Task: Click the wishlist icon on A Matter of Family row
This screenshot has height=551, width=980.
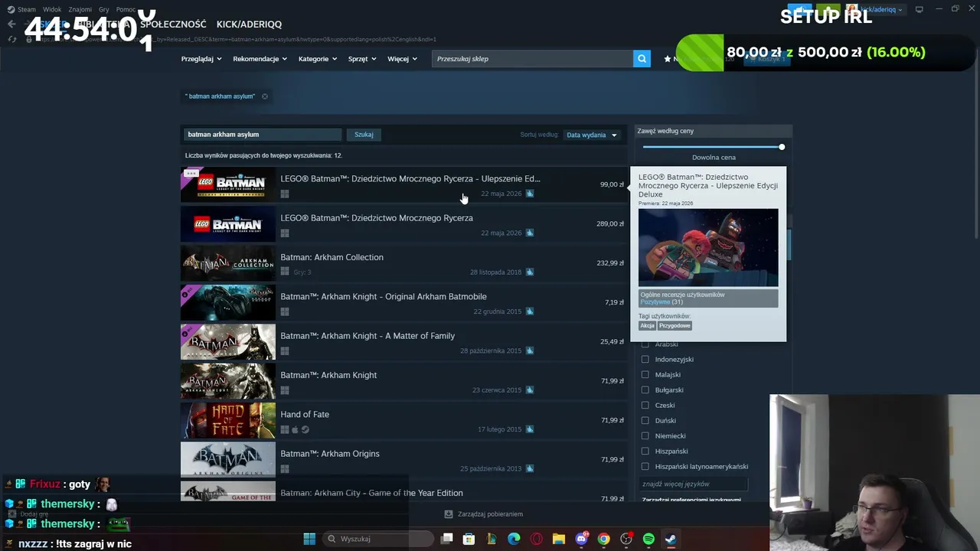Action: tap(530, 350)
